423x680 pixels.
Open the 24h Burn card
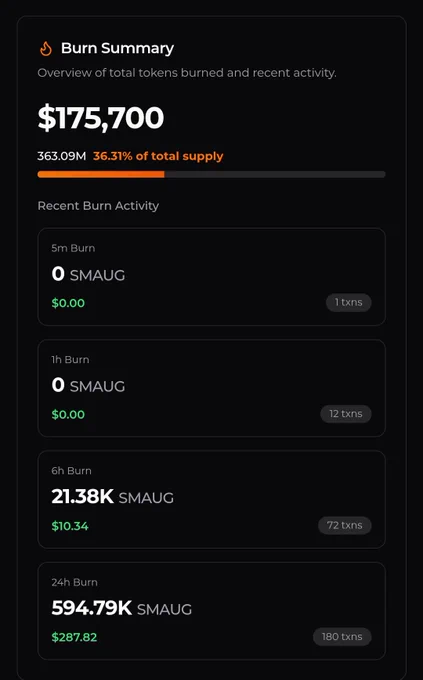click(x=212, y=611)
